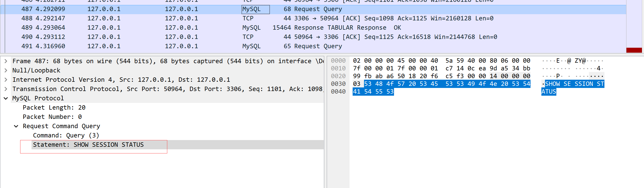Image resolution: width=644 pixels, height=188 pixels.
Task: Select packet 490 TCP ACK row
Action: tap(313, 37)
